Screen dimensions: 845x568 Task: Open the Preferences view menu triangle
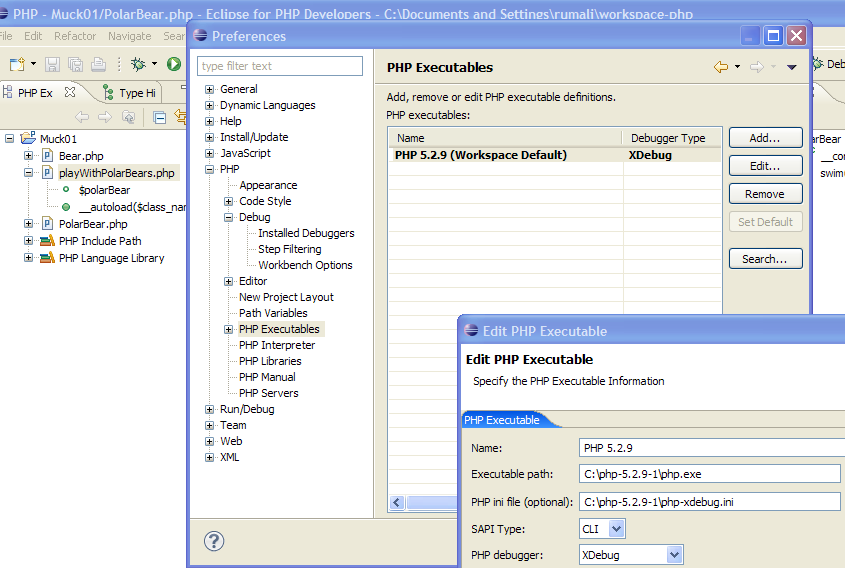[792, 67]
